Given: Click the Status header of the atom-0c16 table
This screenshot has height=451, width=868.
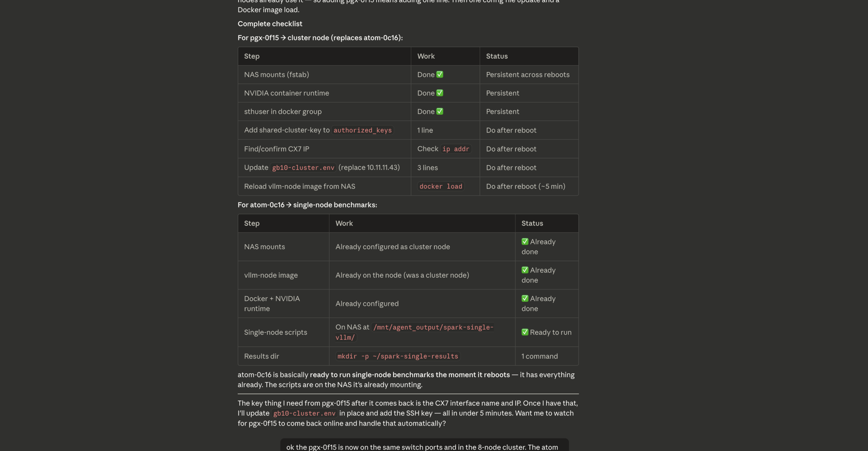Looking at the screenshot, I should pos(532,223).
